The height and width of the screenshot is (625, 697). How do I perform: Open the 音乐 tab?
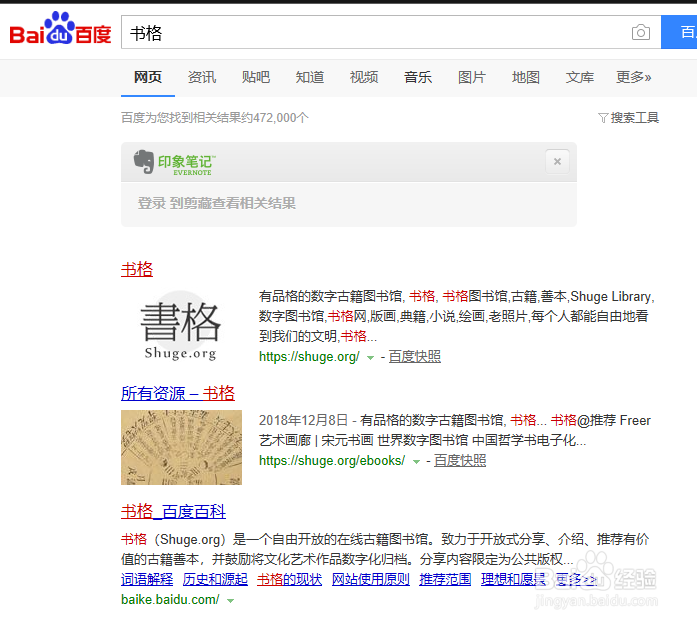418,77
